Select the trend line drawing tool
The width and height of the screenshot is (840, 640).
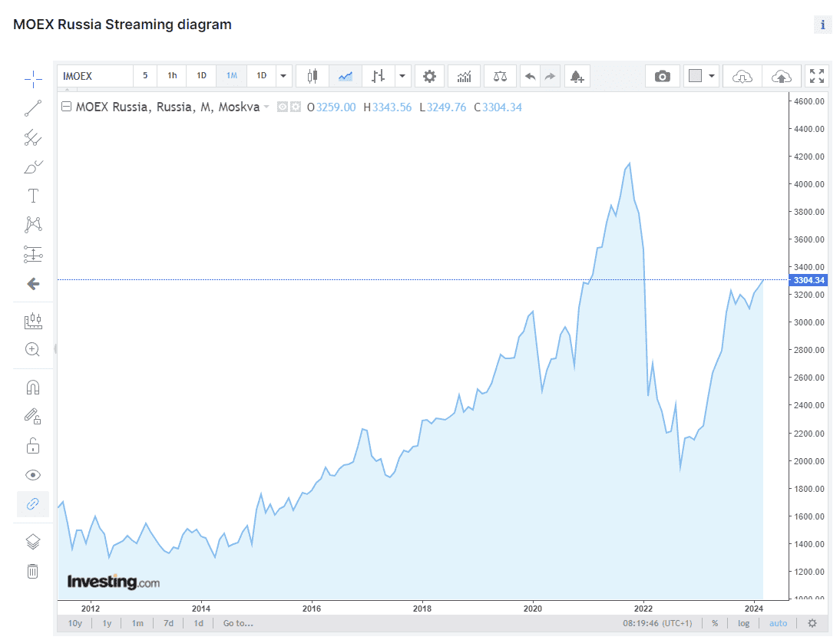click(x=32, y=108)
